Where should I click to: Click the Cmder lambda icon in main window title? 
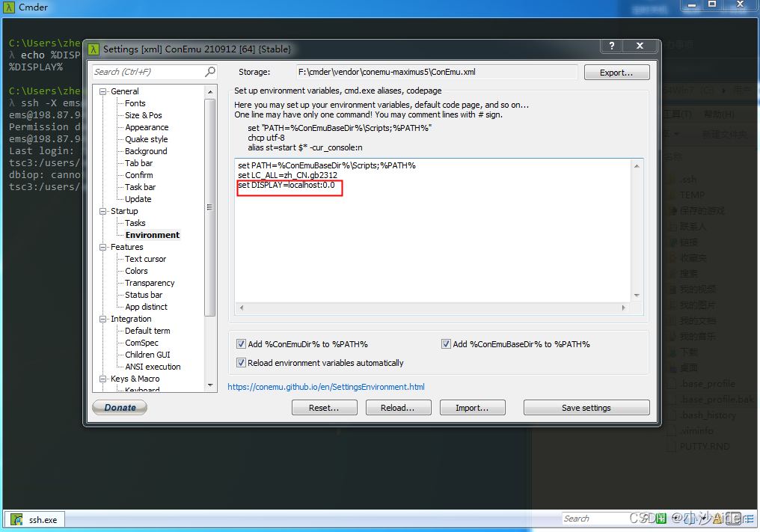tap(9, 7)
